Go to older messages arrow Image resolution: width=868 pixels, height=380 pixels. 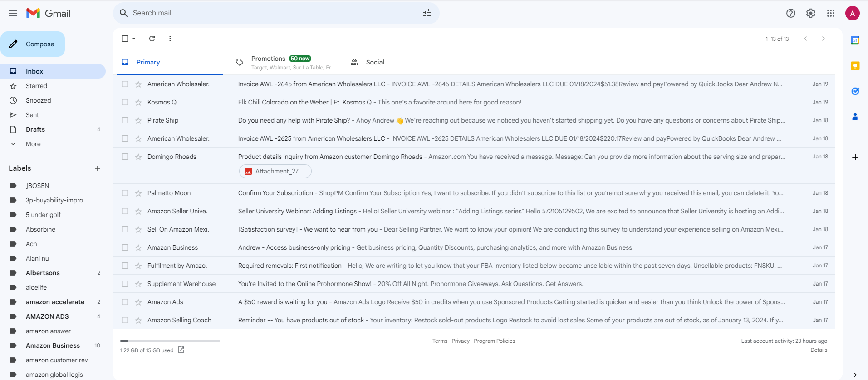pos(824,39)
